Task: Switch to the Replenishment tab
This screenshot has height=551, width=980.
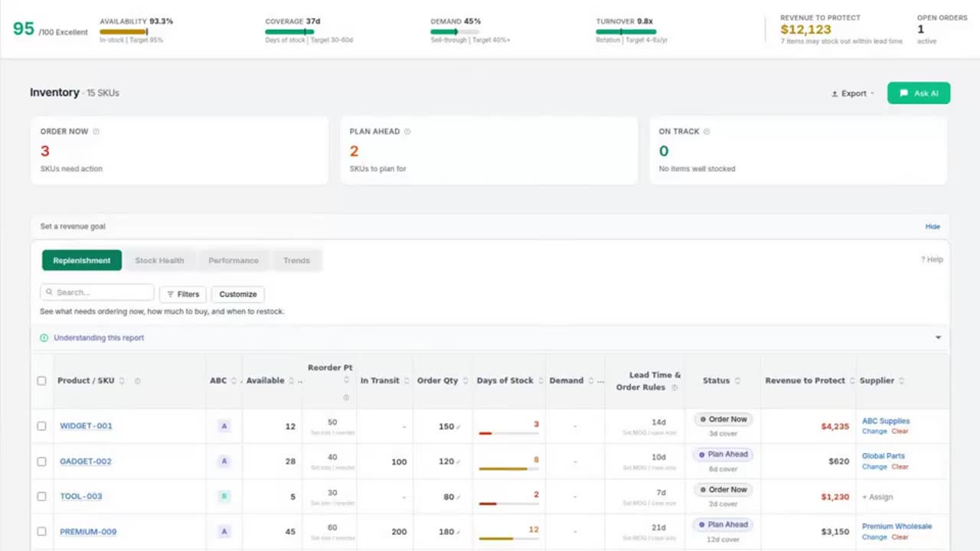Action: [82, 260]
